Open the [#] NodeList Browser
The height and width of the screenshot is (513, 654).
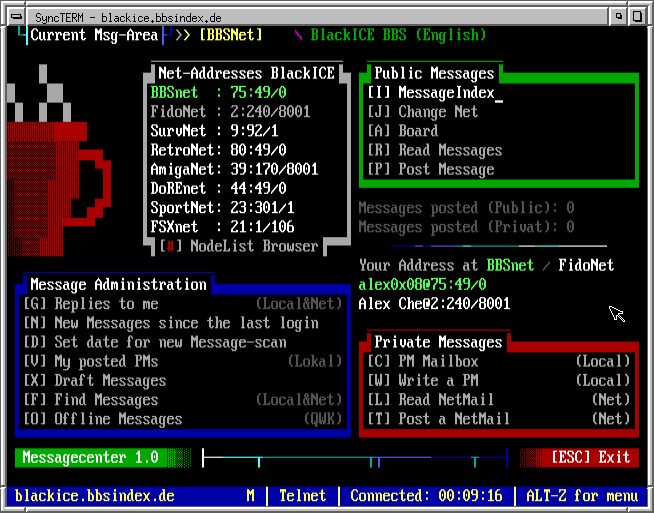(x=239, y=246)
